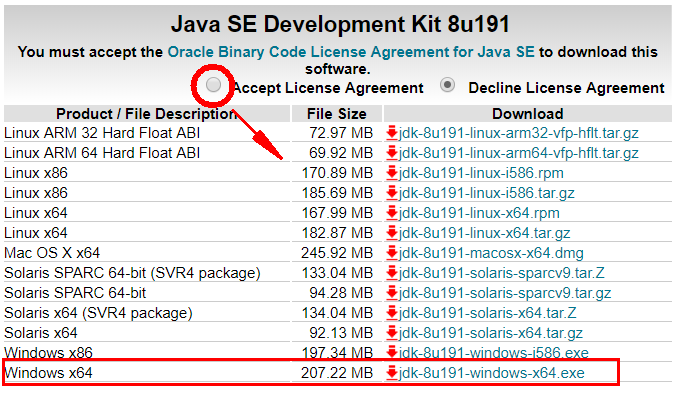Click download icon for Linux ARM 32 tar.gz
The image size is (682, 400).
392,133
